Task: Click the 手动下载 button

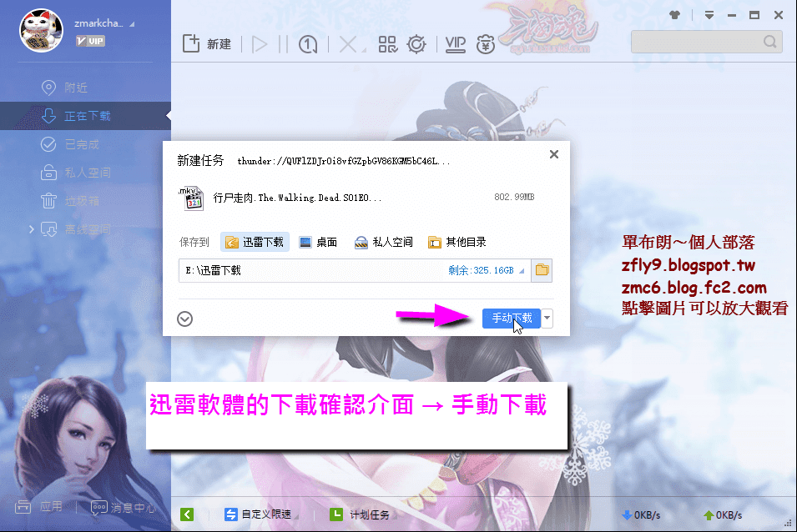Action: (x=512, y=319)
